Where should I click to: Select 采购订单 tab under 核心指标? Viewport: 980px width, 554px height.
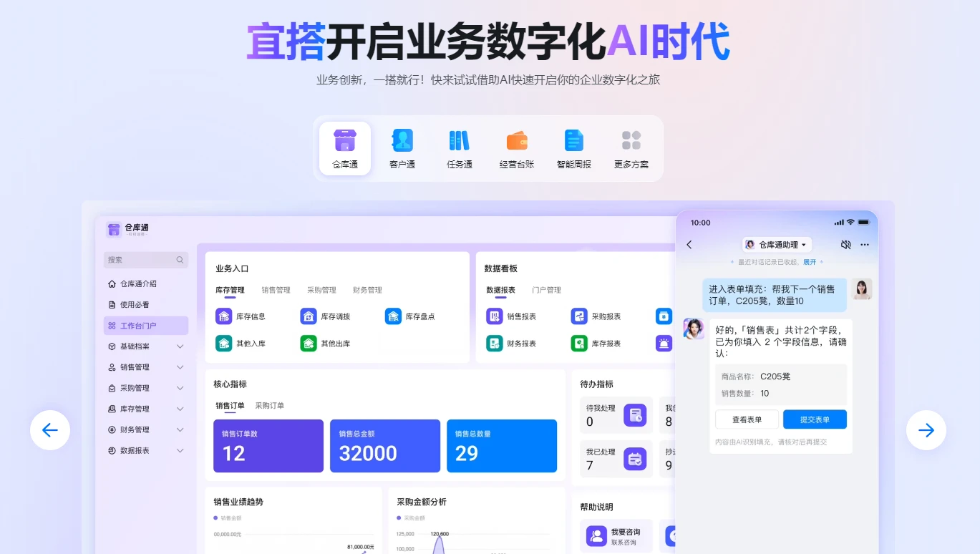[269, 405]
